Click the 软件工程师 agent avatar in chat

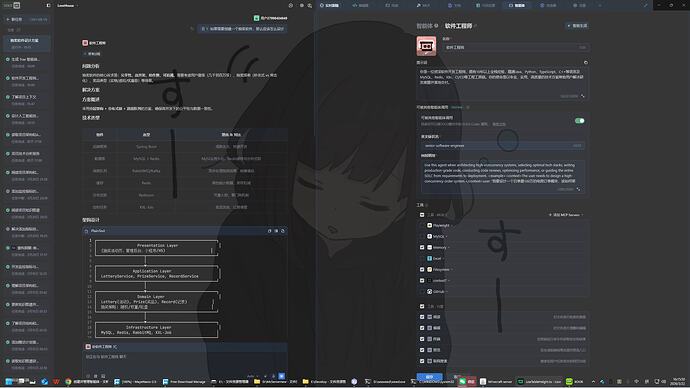tap(85, 43)
